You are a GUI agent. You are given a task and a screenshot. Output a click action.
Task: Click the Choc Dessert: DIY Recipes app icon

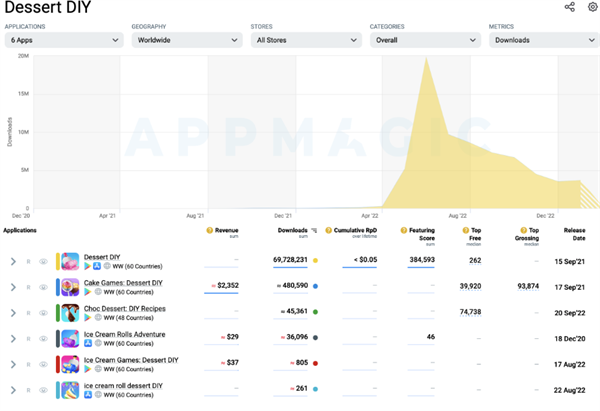70,313
